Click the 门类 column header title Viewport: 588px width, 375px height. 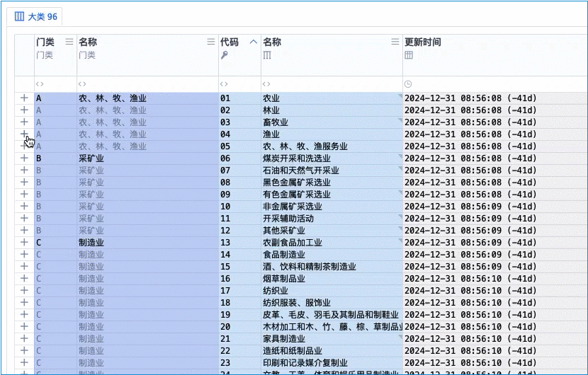coord(45,42)
